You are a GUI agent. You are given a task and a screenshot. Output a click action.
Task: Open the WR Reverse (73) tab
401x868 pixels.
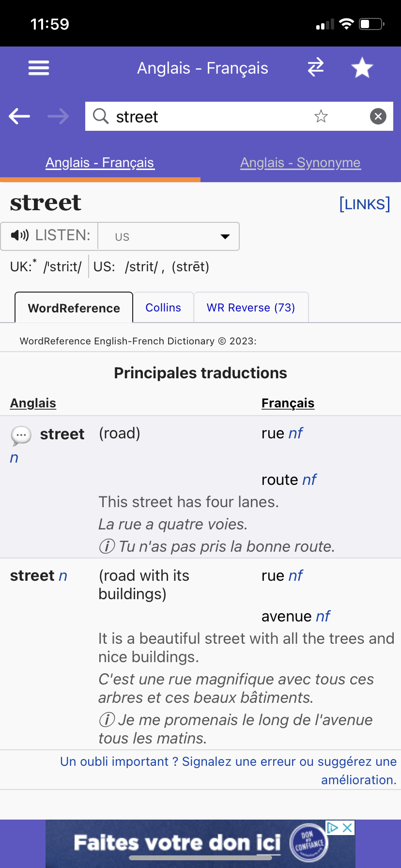(251, 308)
